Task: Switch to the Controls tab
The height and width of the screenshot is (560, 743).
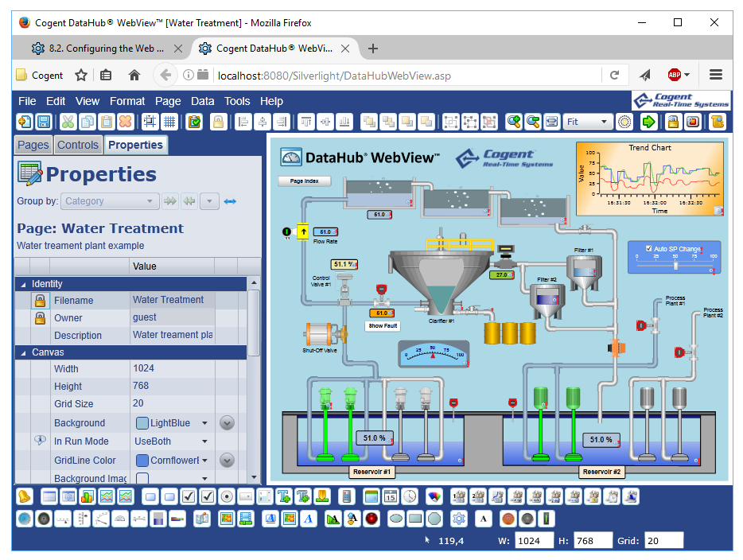Action: [x=78, y=145]
